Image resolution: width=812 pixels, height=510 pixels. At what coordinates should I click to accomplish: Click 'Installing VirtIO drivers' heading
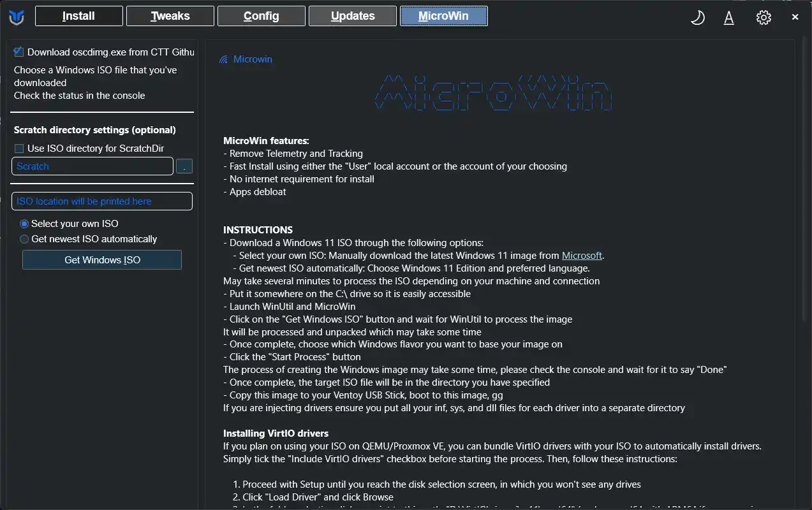tap(276, 433)
